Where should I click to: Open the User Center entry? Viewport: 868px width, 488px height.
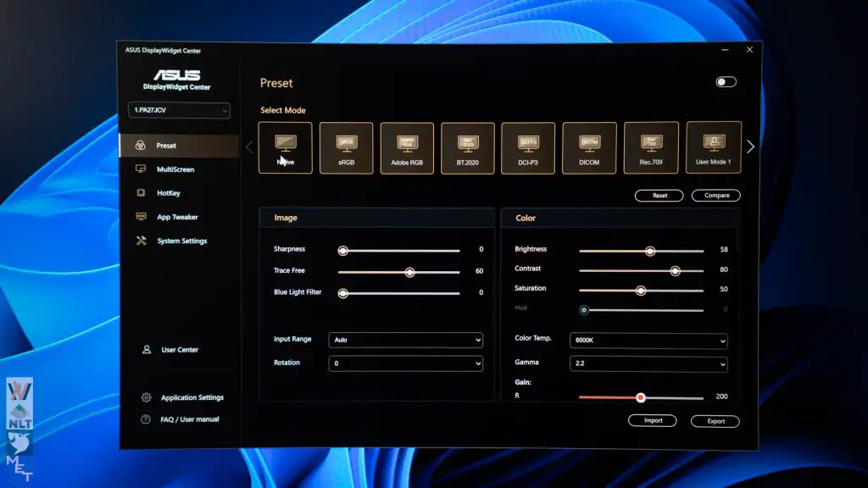point(180,350)
